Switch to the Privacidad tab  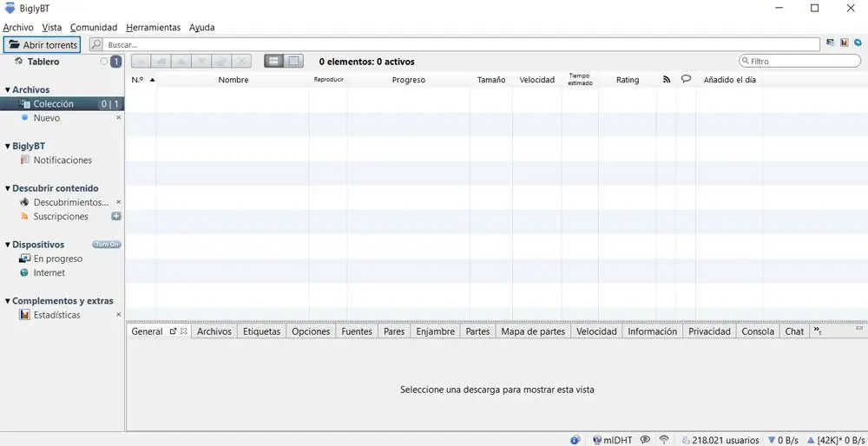710,331
